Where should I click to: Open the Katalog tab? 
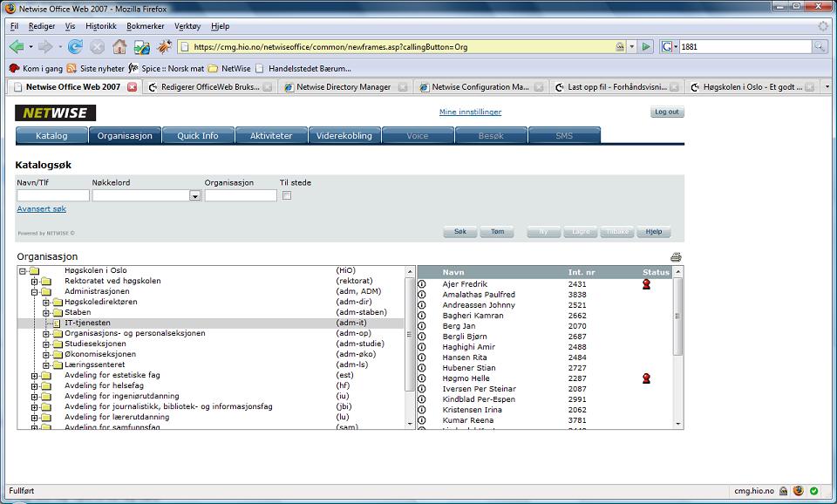coord(51,136)
